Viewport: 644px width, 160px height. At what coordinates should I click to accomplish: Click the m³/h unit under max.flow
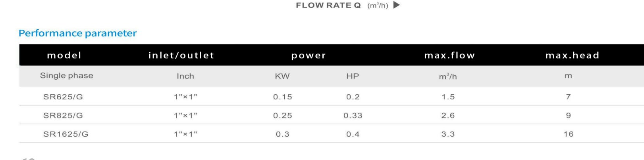448,76
